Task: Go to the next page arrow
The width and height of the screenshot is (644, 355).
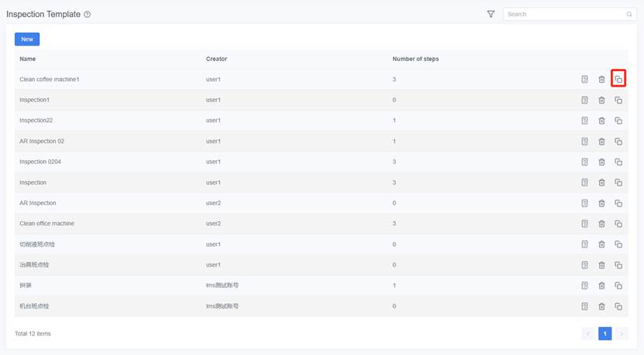Action: (x=621, y=333)
